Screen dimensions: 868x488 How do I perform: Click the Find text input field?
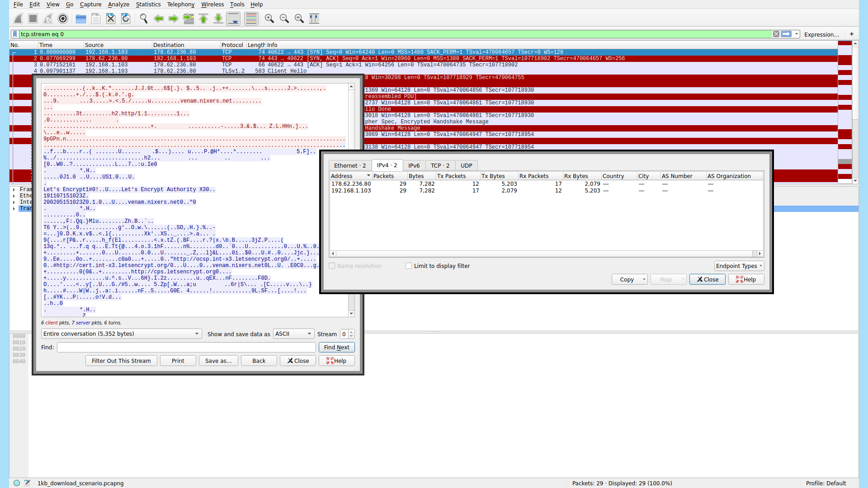click(186, 347)
